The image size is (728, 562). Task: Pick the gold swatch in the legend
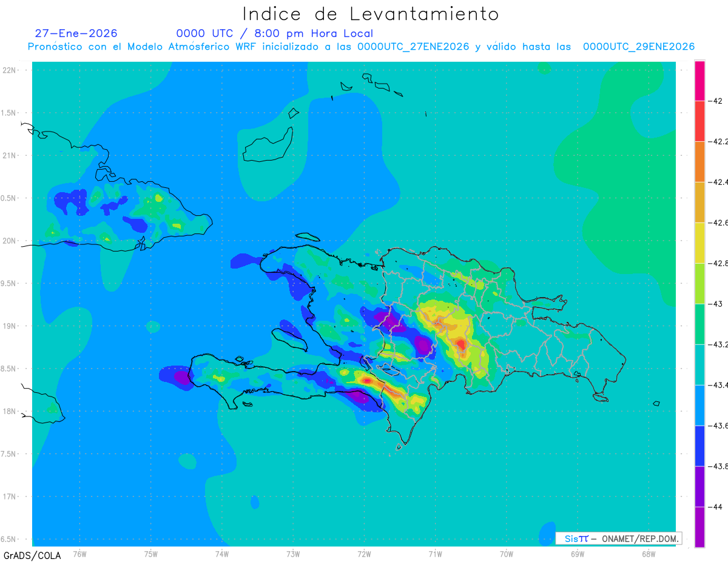coord(699,202)
